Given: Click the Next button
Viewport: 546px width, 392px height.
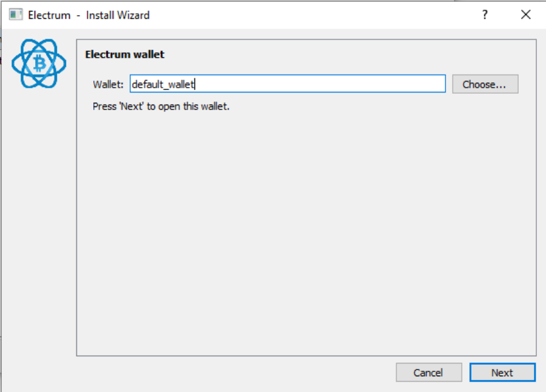Looking at the screenshot, I should [x=502, y=373].
